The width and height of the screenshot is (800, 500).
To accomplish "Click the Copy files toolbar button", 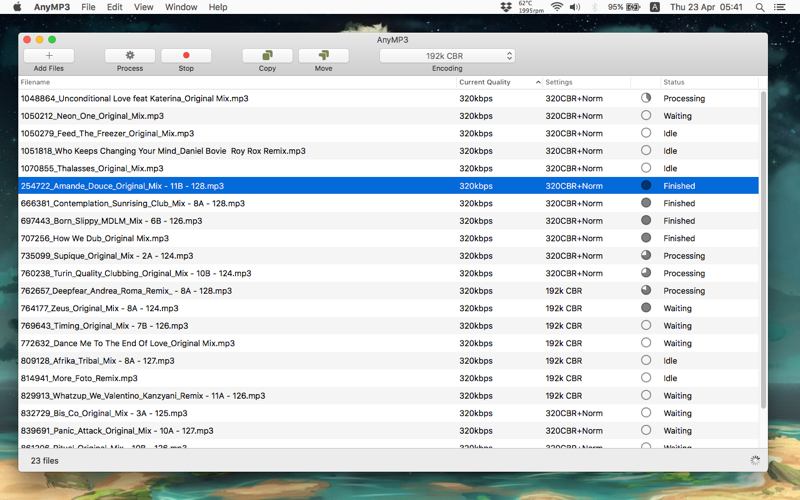I will [x=267, y=56].
